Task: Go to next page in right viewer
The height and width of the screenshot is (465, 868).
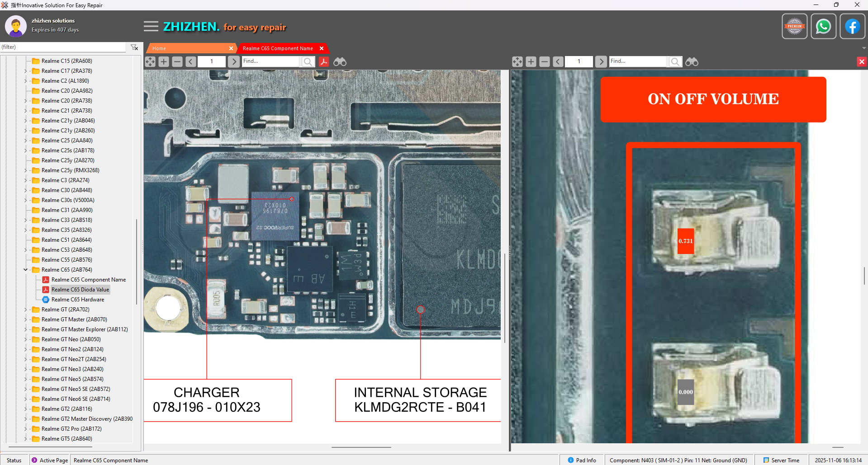Action: point(601,62)
